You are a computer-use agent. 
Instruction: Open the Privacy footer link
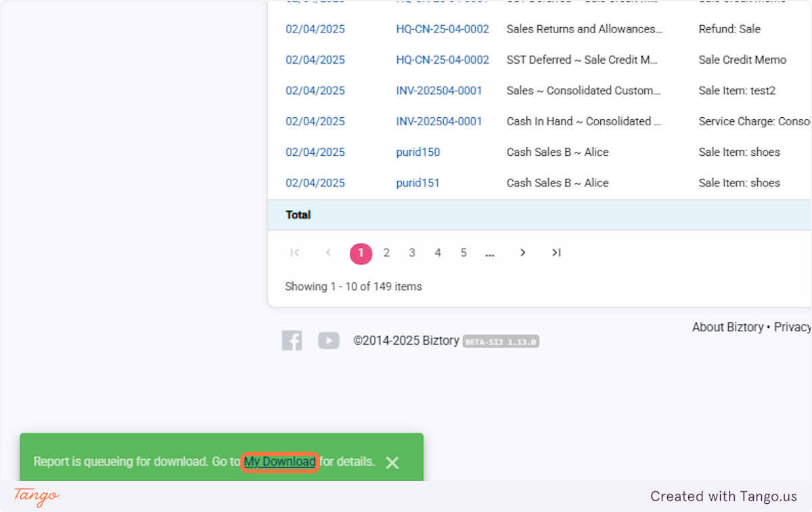coord(792,327)
